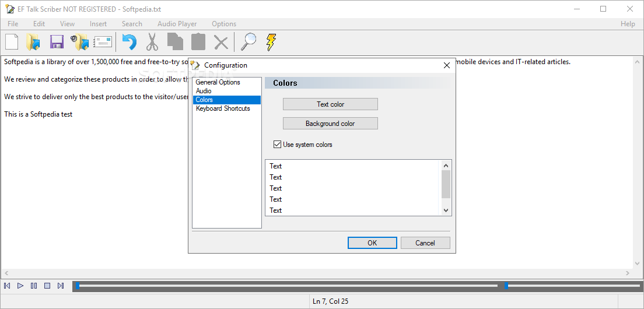Image resolution: width=644 pixels, height=309 pixels.
Task: Click editor vertical scroll up arrow
Action: [x=637, y=62]
